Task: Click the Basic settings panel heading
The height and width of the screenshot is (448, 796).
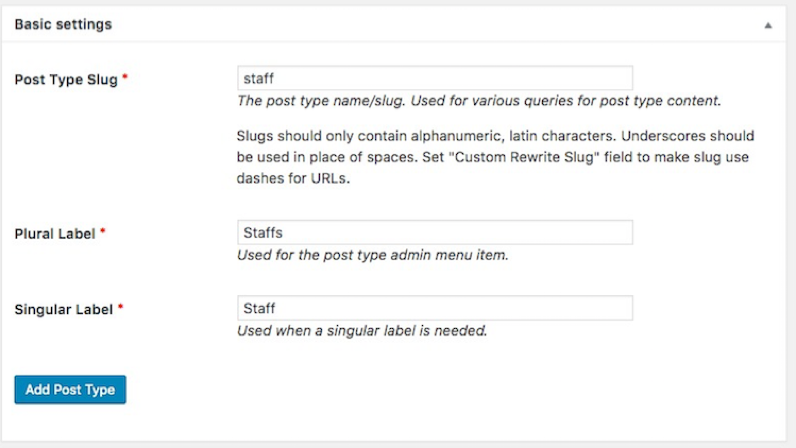Action: point(63,24)
